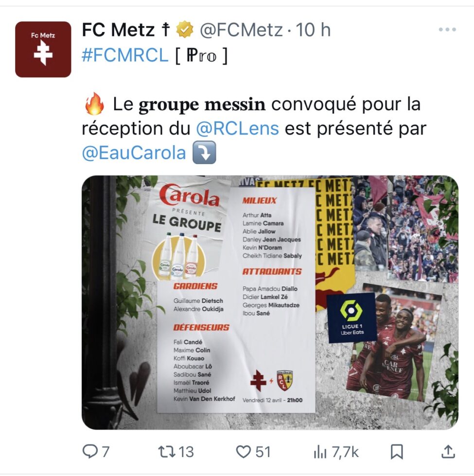The image size is (474, 476).
Task: Retweet using the repost arrows icon
Action: coord(167,451)
